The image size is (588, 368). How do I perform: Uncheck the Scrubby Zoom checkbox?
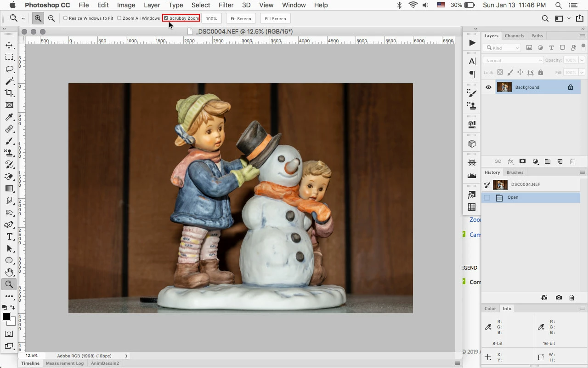pyautogui.click(x=166, y=18)
